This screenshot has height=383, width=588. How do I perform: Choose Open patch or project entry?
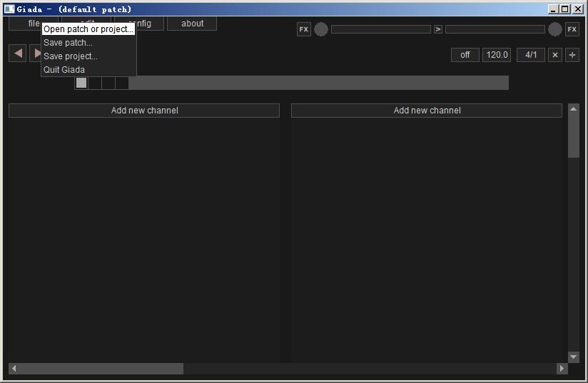[x=88, y=29]
